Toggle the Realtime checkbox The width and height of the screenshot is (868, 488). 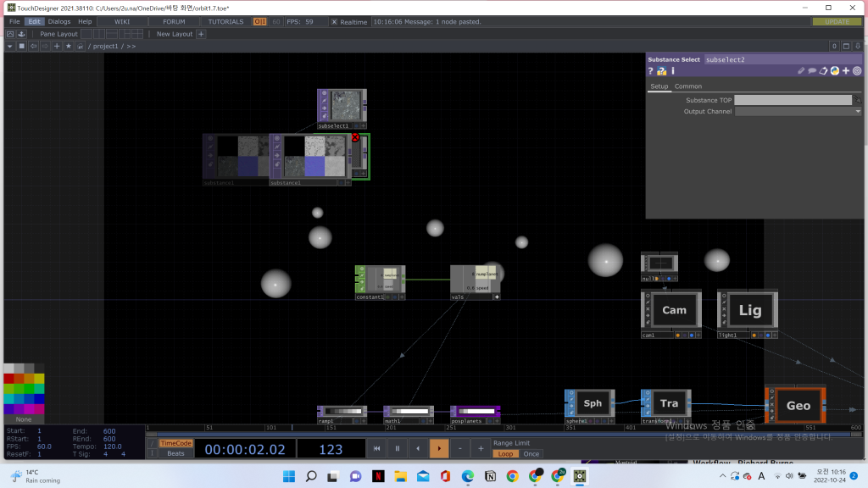[x=334, y=21]
